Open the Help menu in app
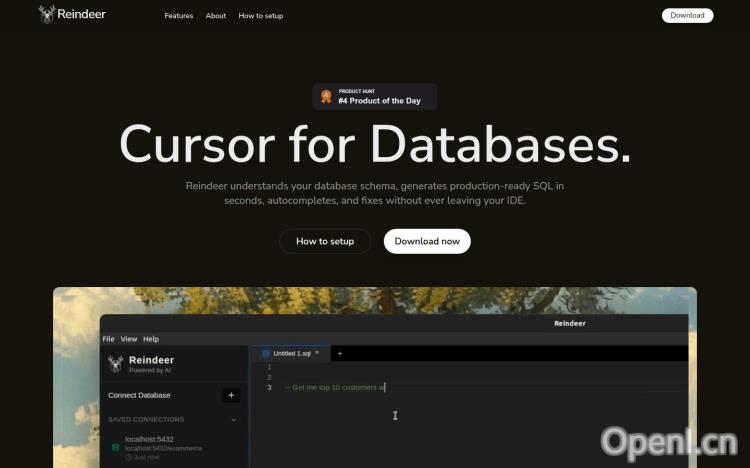 tap(151, 339)
